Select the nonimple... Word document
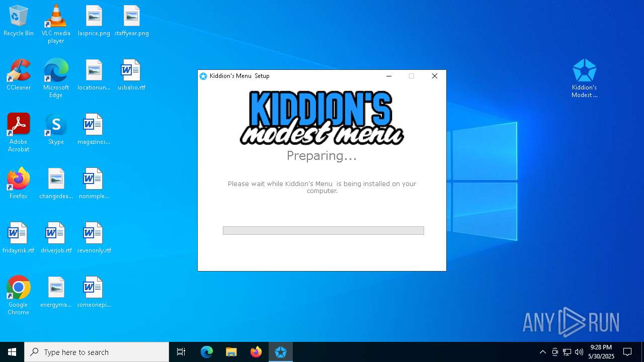 point(94,184)
